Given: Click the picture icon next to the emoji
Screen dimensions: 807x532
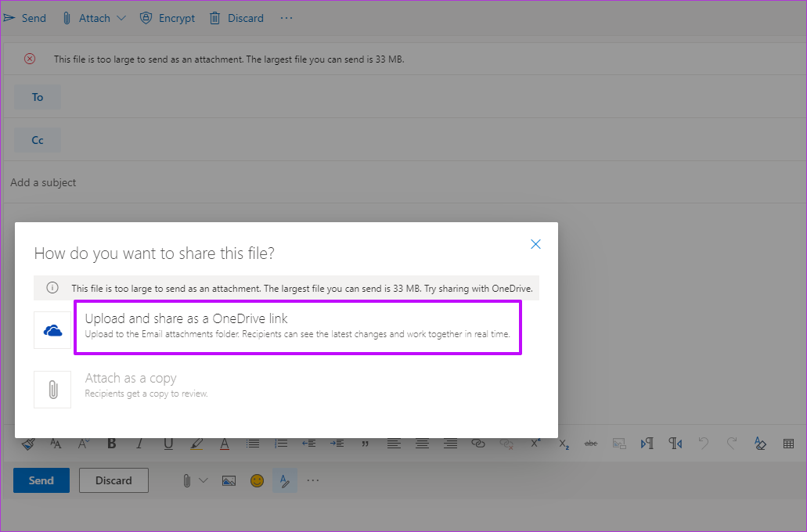Looking at the screenshot, I should 229,480.
